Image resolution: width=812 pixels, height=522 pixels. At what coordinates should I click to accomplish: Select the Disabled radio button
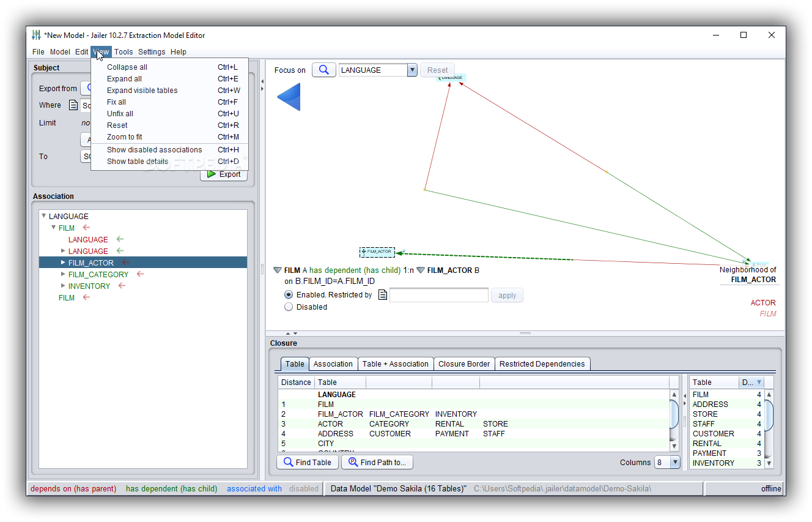click(289, 307)
